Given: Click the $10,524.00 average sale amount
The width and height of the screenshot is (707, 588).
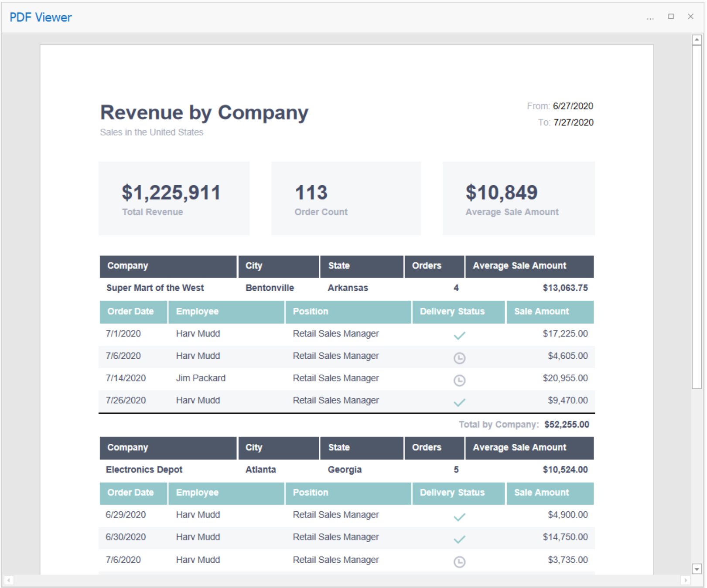Looking at the screenshot, I should coord(565,469).
